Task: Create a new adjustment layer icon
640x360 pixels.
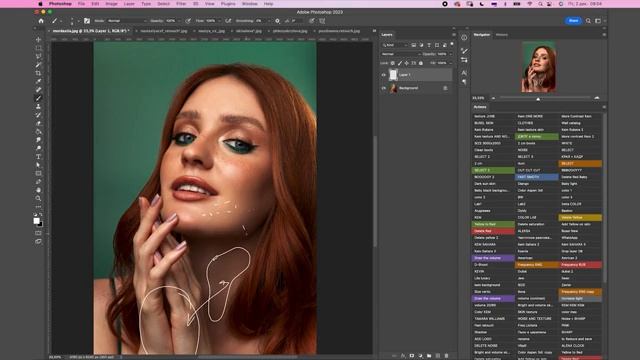Action: (420, 356)
